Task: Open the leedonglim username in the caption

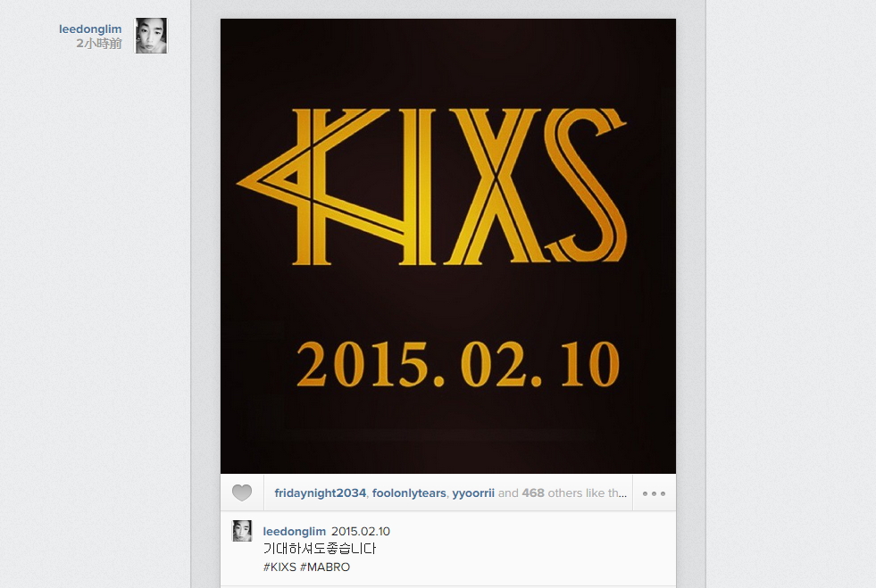Action: point(294,531)
